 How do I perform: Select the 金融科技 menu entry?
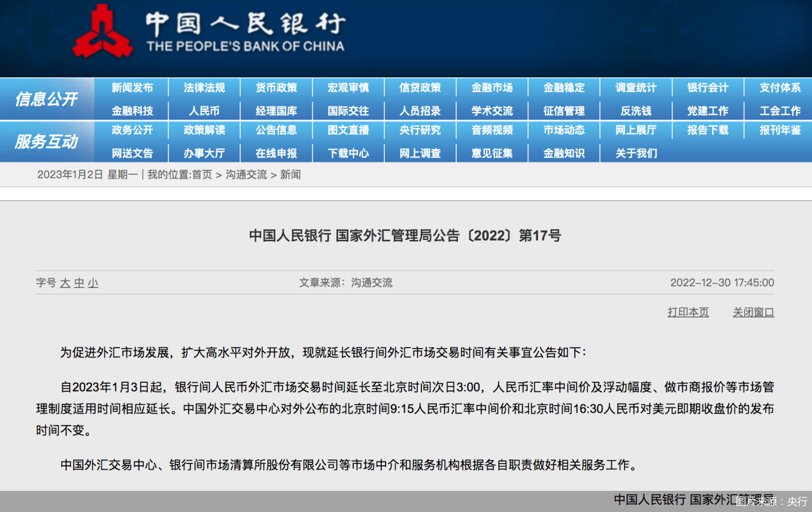[x=132, y=110]
